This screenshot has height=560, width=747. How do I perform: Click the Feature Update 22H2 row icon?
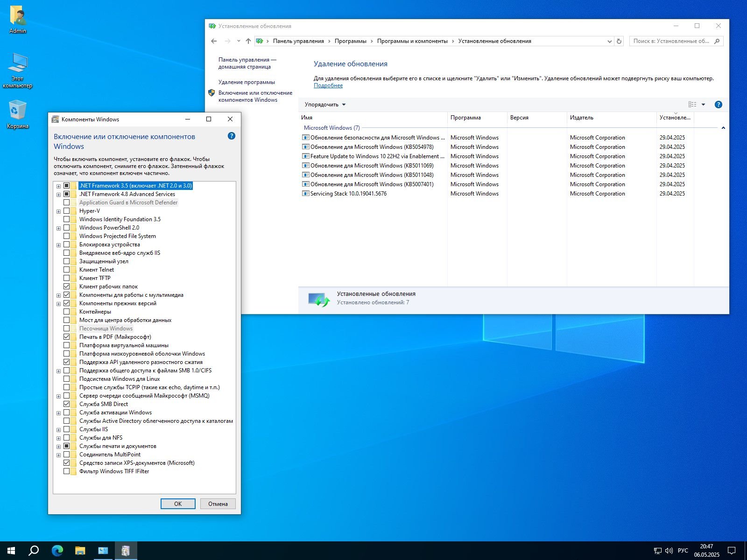point(306,156)
